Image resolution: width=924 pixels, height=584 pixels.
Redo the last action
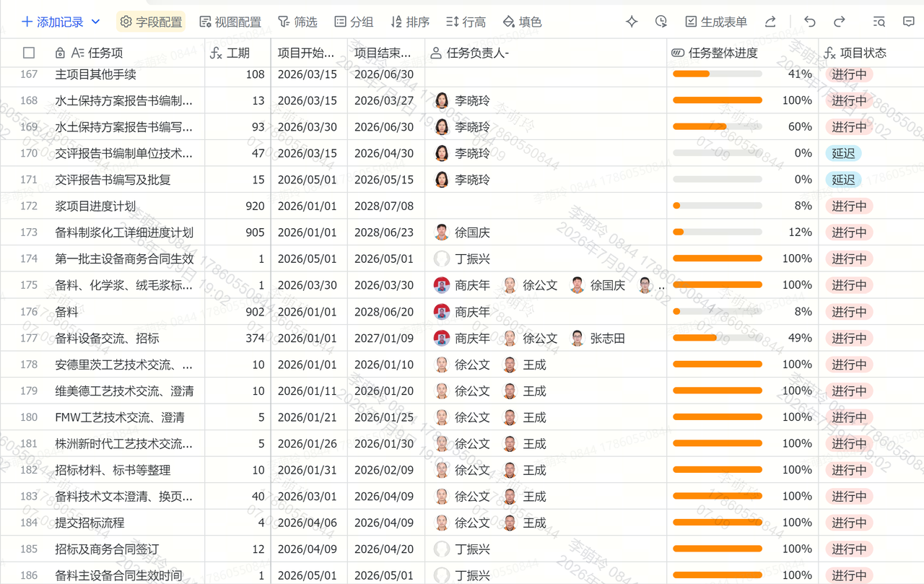(x=840, y=22)
